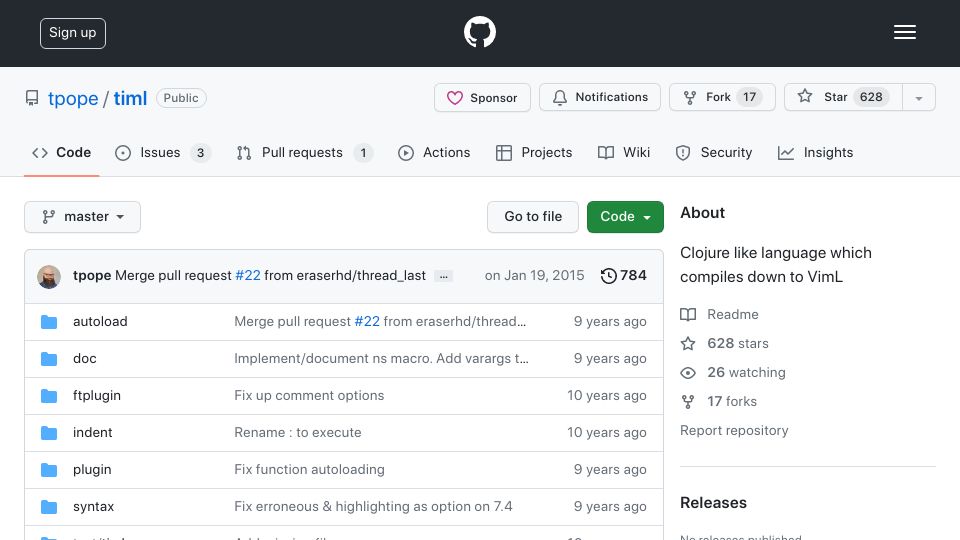960x540 pixels.
Task: Star the repository
Action: [x=843, y=97]
